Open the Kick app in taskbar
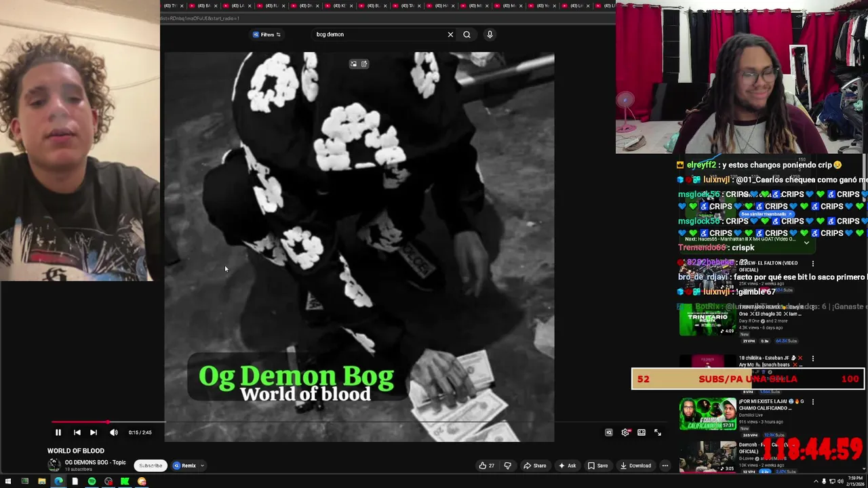This screenshot has height=488, width=868. coord(125,482)
